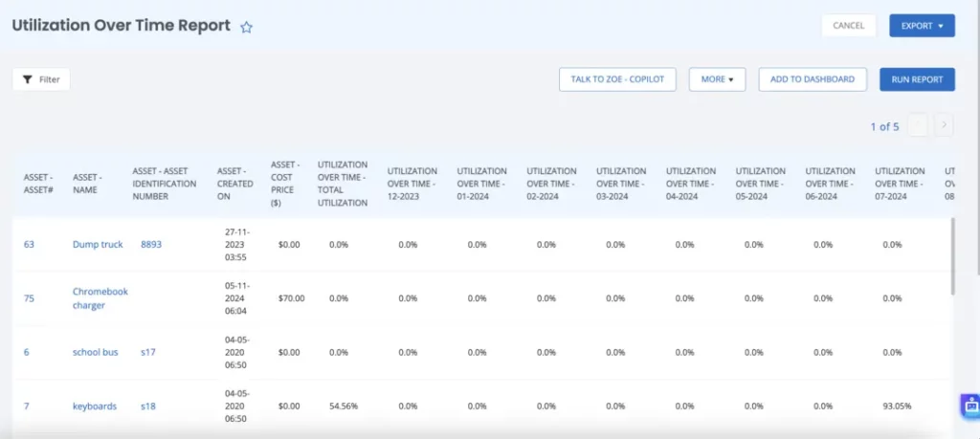
Task: Expand the More dropdown menu
Action: 717,79
